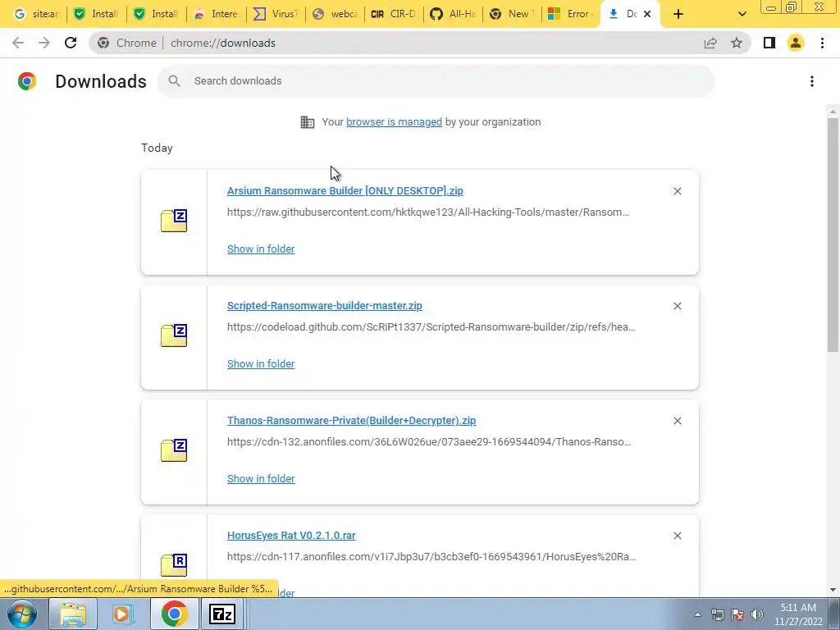Bookmark this page with the star icon

click(x=737, y=43)
